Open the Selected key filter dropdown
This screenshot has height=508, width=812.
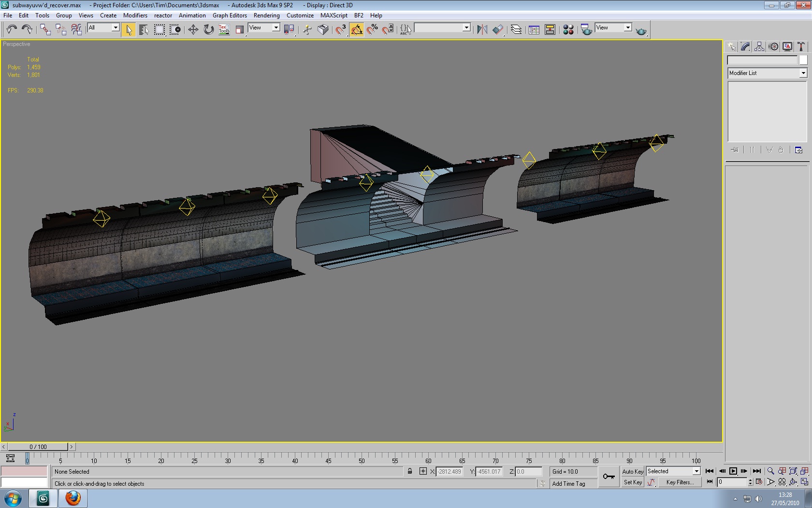coord(696,471)
